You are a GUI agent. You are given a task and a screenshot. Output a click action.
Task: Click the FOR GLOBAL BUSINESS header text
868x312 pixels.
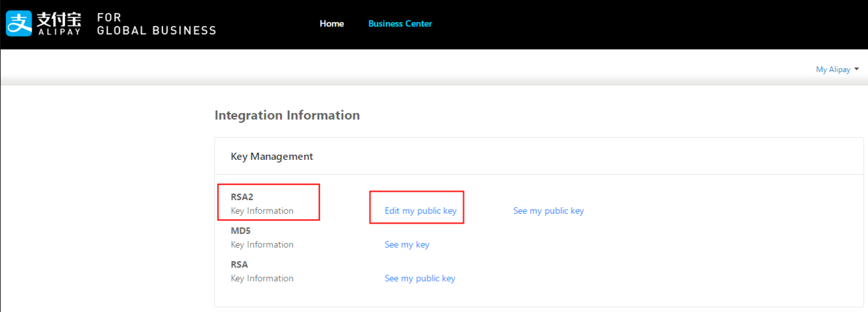click(156, 23)
